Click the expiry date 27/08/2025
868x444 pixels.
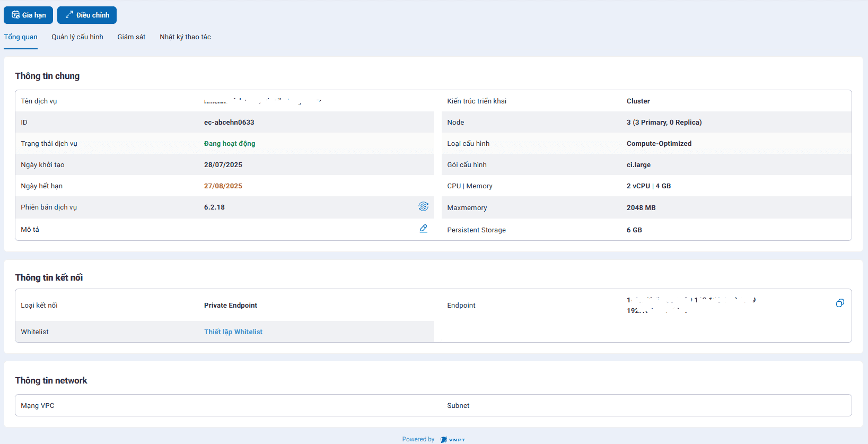click(x=223, y=186)
